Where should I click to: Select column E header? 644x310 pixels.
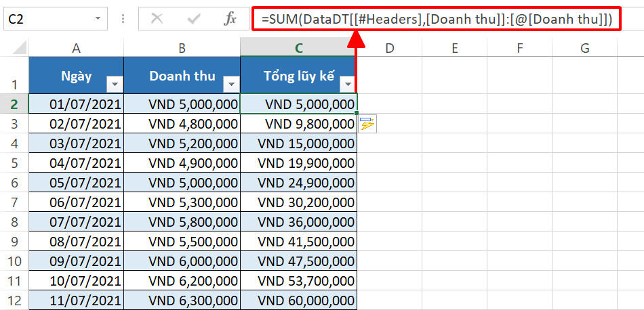[x=455, y=48]
